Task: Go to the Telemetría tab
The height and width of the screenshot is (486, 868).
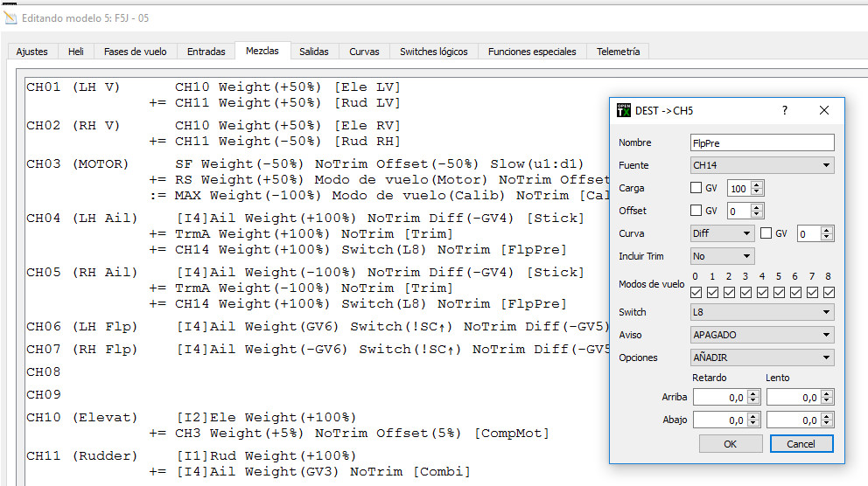Action: 618,52
